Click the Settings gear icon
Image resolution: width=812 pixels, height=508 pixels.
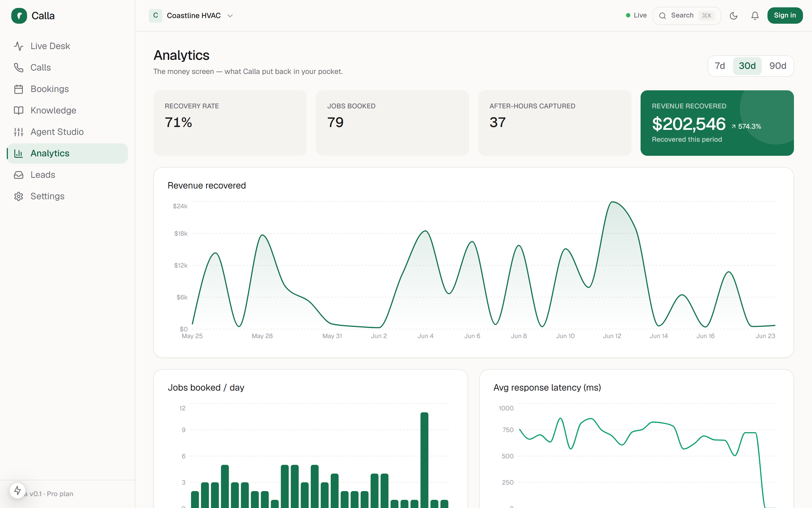(x=18, y=196)
